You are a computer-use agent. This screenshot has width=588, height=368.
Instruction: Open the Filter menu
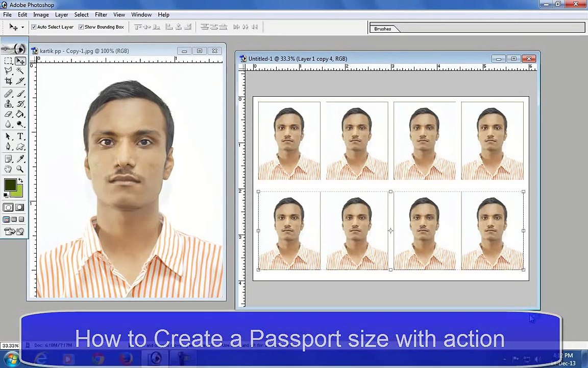[x=101, y=15]
